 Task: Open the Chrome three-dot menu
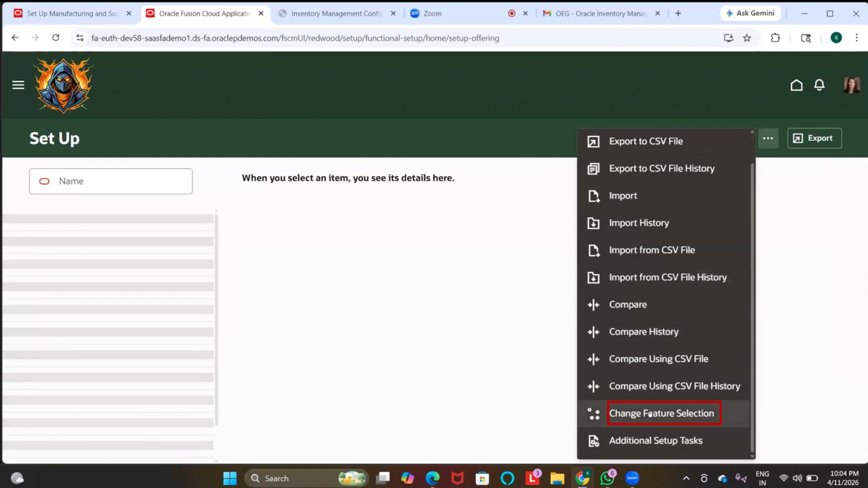pyautogui.click(x=856, y=38)
